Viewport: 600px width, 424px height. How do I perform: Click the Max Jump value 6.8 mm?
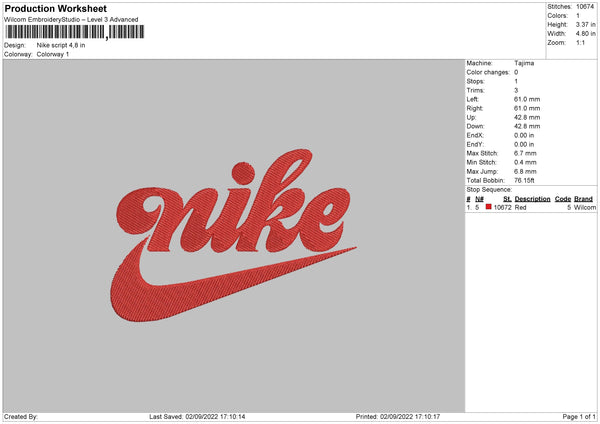pos(525,171)
